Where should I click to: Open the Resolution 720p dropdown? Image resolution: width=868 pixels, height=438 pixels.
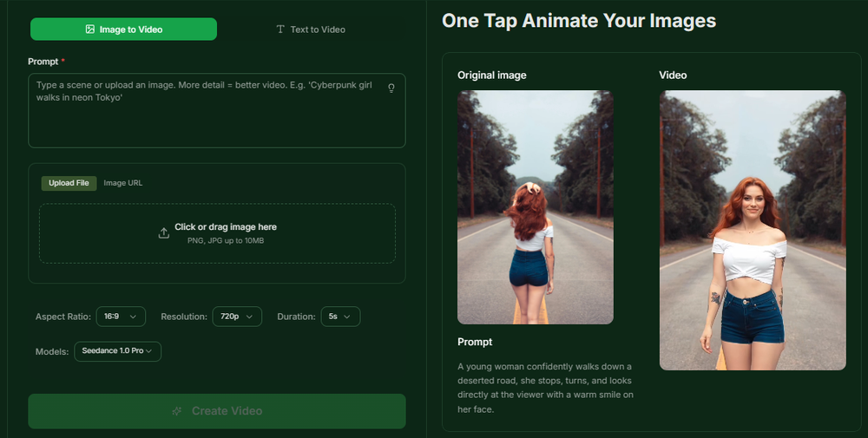pos(237,317)
